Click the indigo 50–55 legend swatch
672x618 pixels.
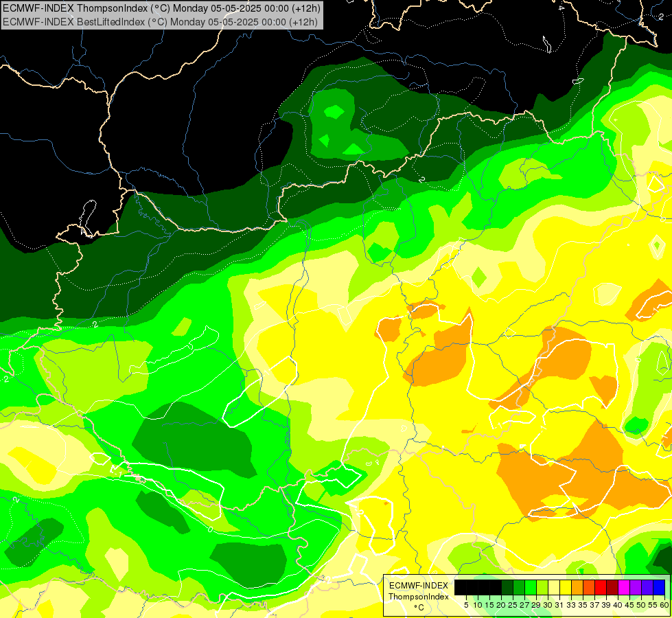pyautogui.click(x=647, y=587)
